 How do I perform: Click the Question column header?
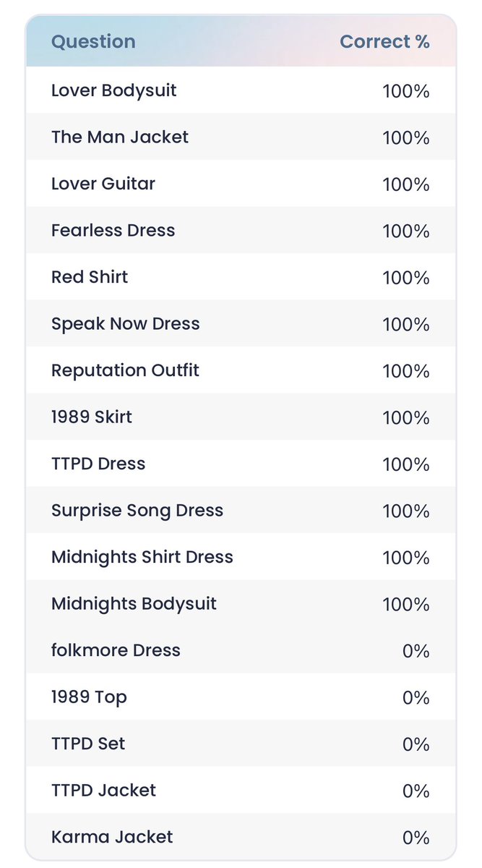pyautogui.click(x=93, y=42)
